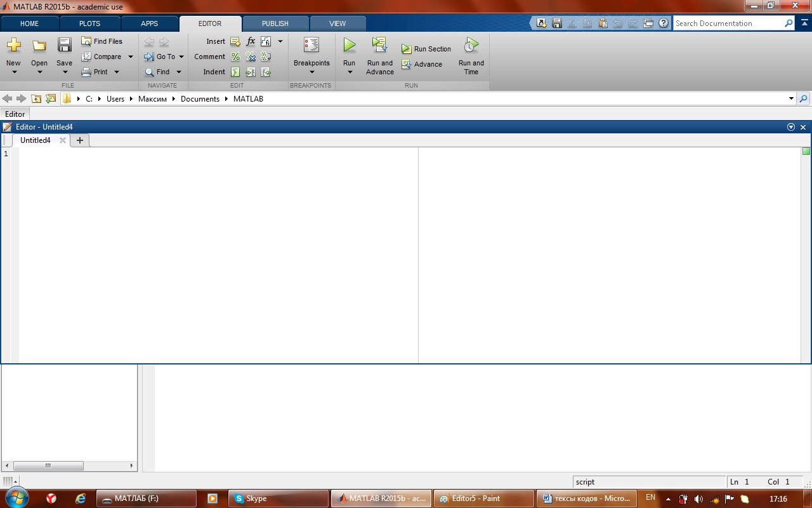Click the quick access Paste icon
812x508 pixels.
(602, 23)
